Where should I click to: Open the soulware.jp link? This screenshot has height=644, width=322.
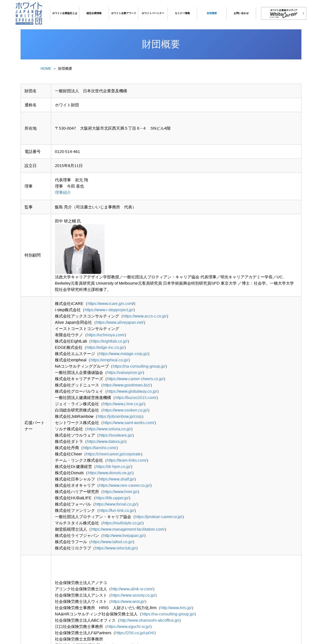click(x=116, y=435)
